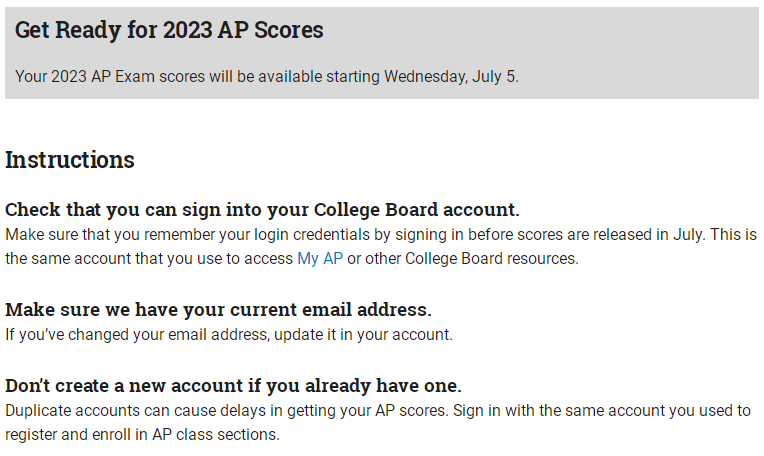
Task: Click the 'or other College Board resources' text
Action: click(463, 258)
